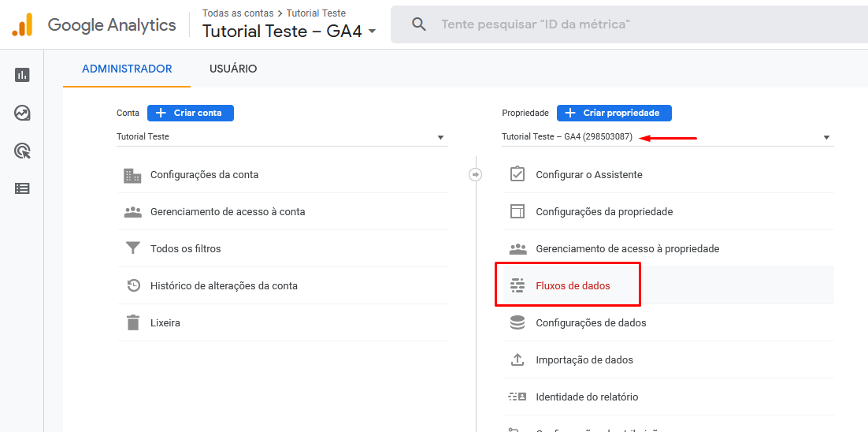Open the Propriedade dropdown Tutorial Teste – GA4 (298503087)
The height and width of the screenshot is (432, 868).
[x=668, y=137]
